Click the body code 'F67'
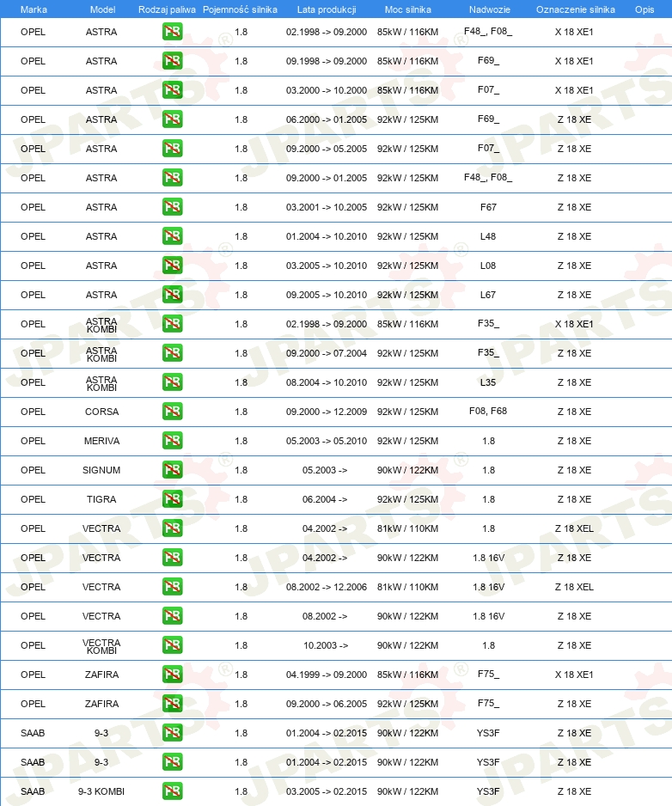This screenshot has width=672, height=806. 488,207
